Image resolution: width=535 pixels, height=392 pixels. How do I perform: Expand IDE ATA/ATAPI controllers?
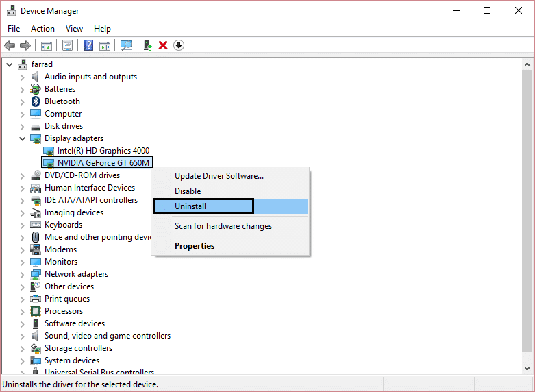[22, 200]
